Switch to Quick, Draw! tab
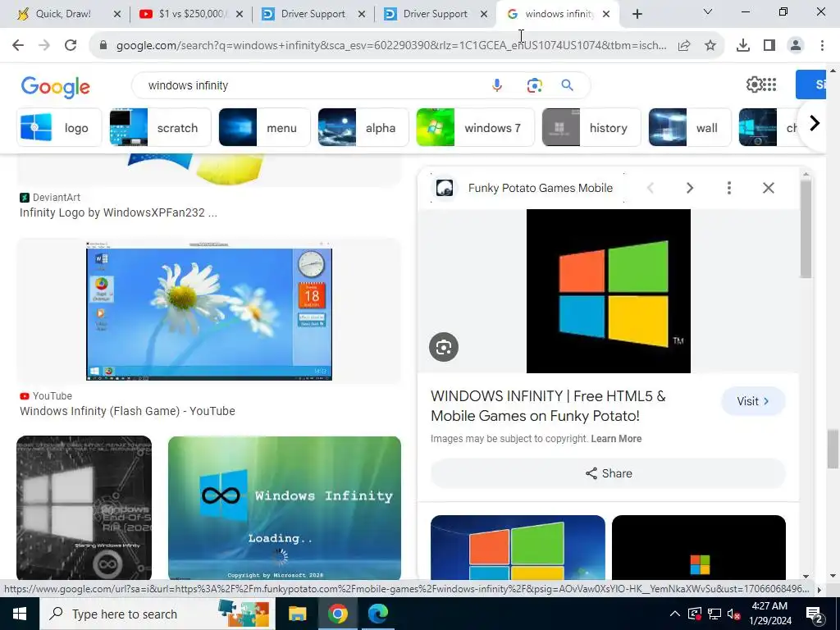Viewport: 840px width, 630px height. point(64,15)
